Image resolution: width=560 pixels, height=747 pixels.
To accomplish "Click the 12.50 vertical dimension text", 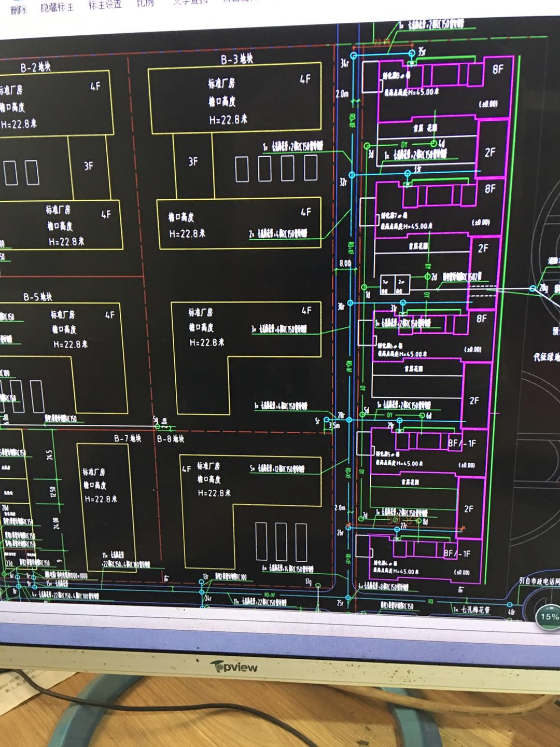I will pyautogui.click(x=53, y=490).
